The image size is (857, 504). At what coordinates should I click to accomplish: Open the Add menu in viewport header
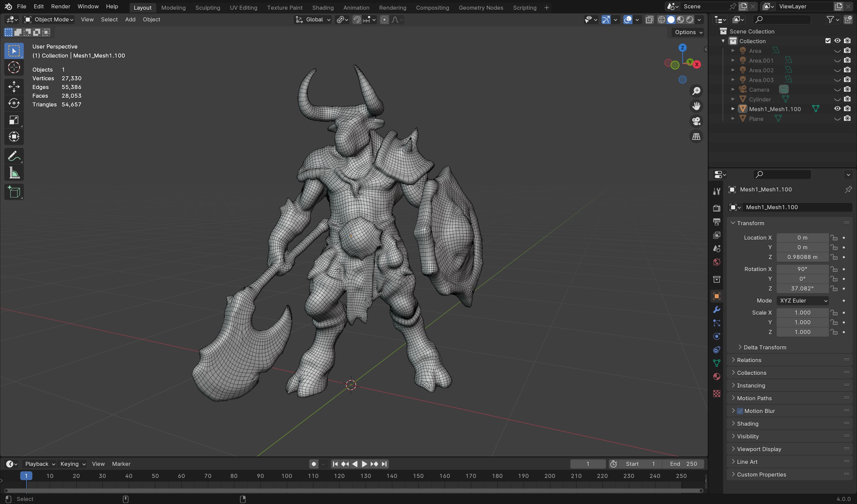click(130, 20)
